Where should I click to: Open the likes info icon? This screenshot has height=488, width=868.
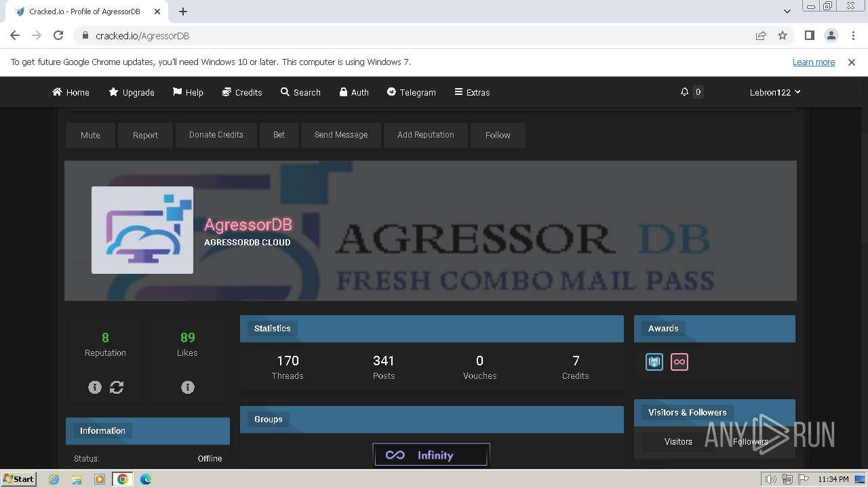[188, 387]
